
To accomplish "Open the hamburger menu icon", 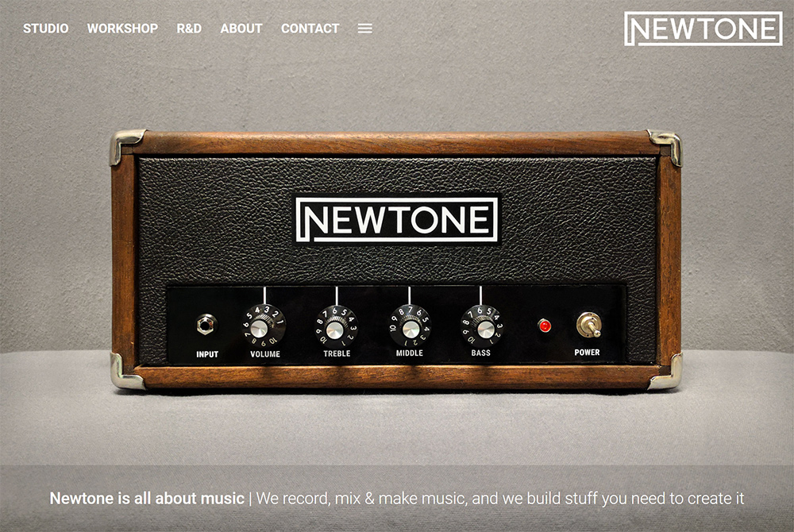I will pyautogui.click(x=364, y=29).
